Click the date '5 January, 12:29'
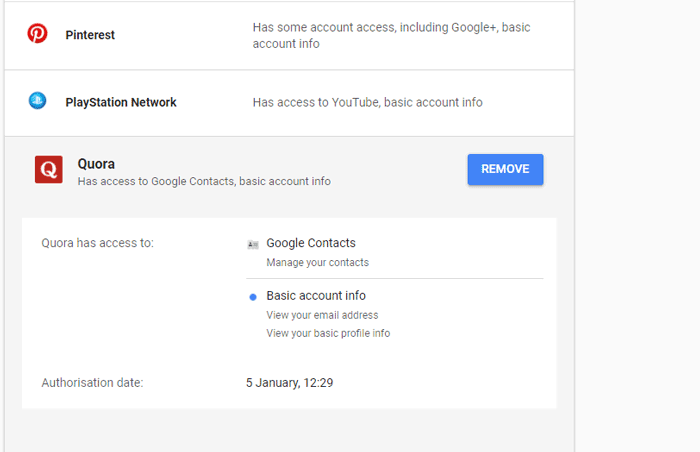Image resolution: width=700 pixels, height=452 pixels. pyautogui.click(x=290, y=383)
